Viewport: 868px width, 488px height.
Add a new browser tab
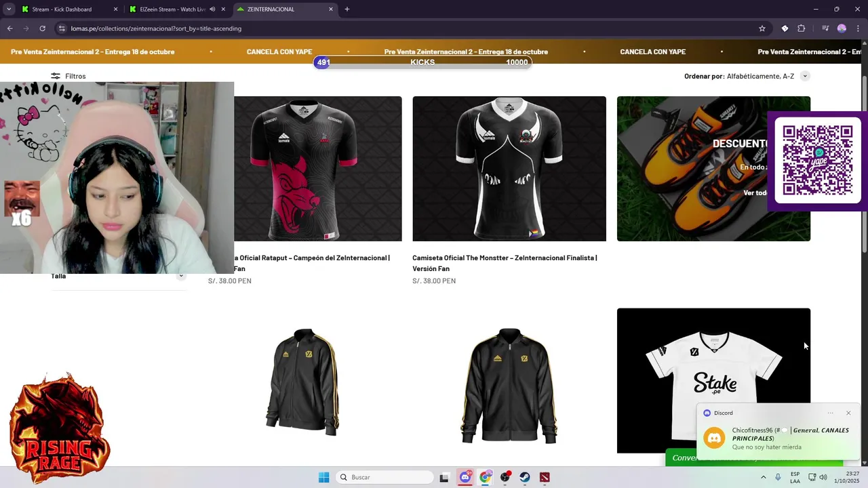point(347,9)
